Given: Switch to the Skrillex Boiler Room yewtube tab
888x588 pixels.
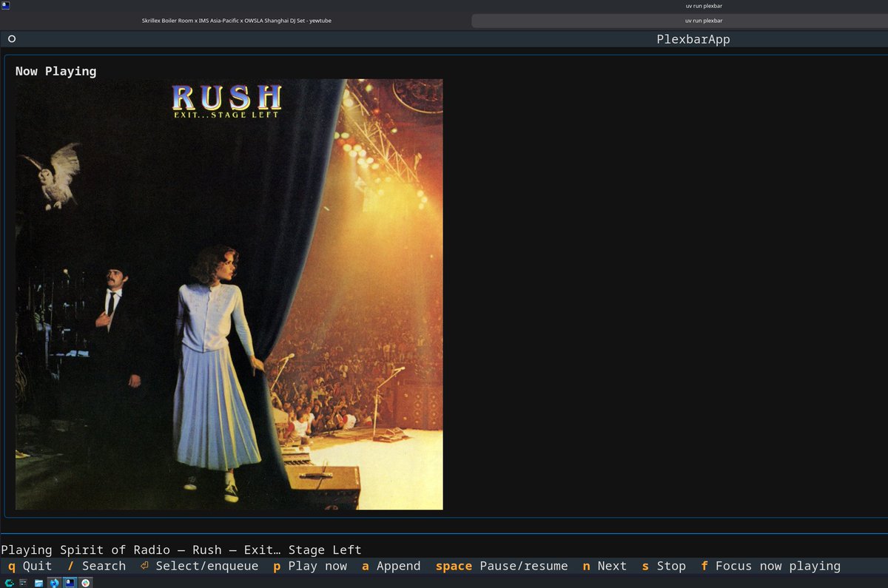Looking at the screenshot, I should pyautogui.click(x=237, y=21).
